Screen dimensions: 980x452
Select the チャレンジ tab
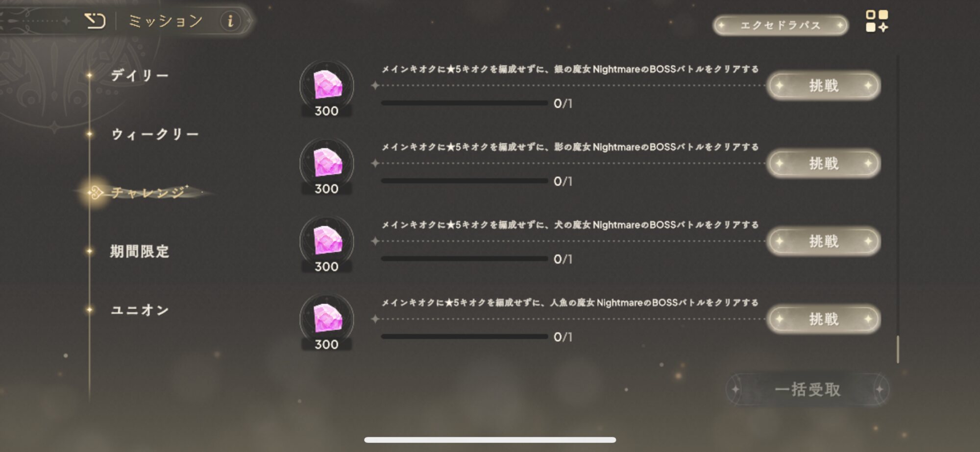[147, 192]
